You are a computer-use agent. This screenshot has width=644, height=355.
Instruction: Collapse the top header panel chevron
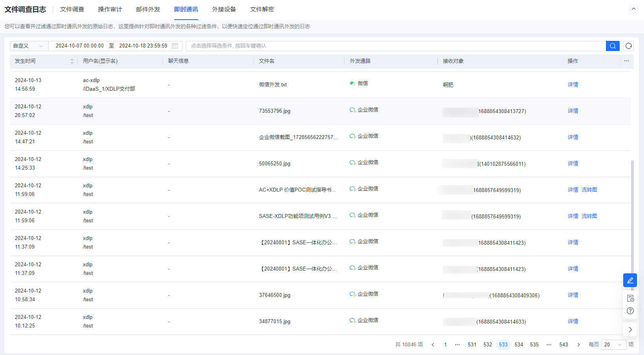[633, 9]
